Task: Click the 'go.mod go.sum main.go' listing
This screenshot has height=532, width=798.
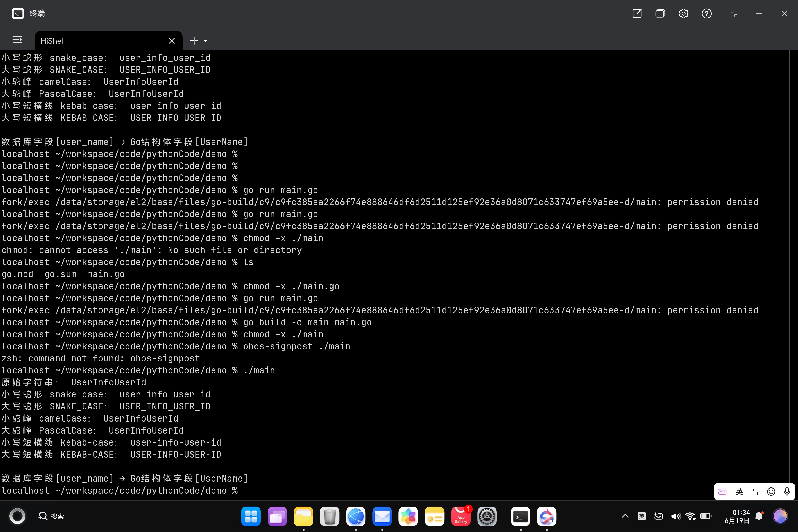Action: (63, 274)
